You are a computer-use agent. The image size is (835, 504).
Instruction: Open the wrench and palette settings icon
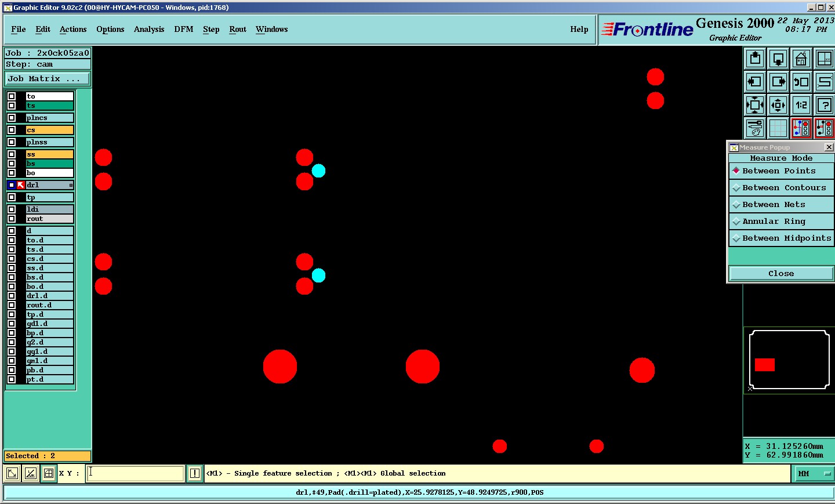tap(755, 128)
